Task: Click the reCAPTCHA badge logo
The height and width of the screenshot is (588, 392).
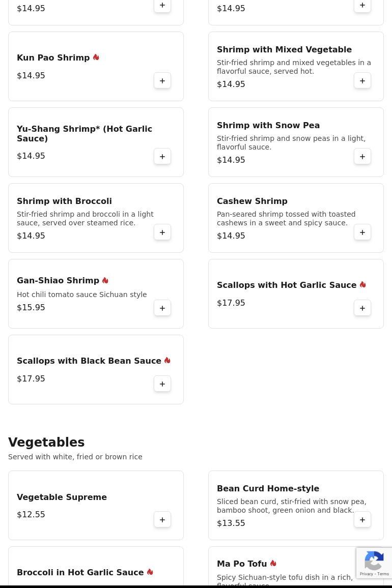Action: coord(374,561)
